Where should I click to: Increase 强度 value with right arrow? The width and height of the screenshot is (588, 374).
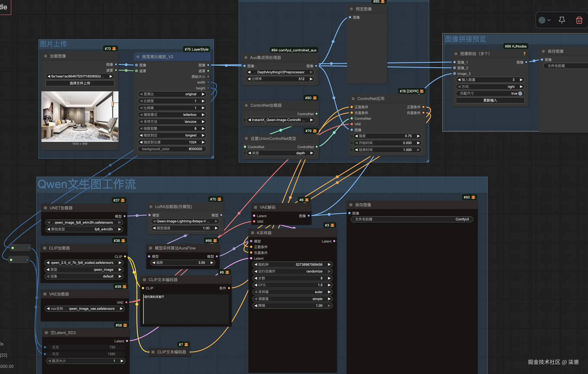418,136
